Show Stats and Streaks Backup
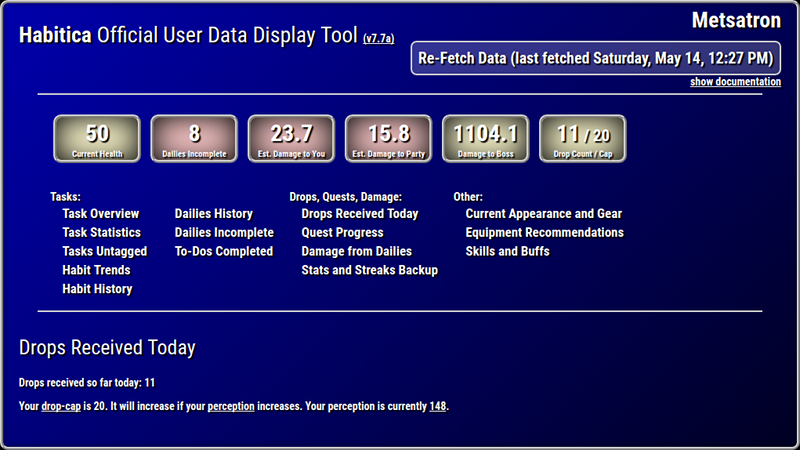800x450 pixels. click(x=369, y=270)
